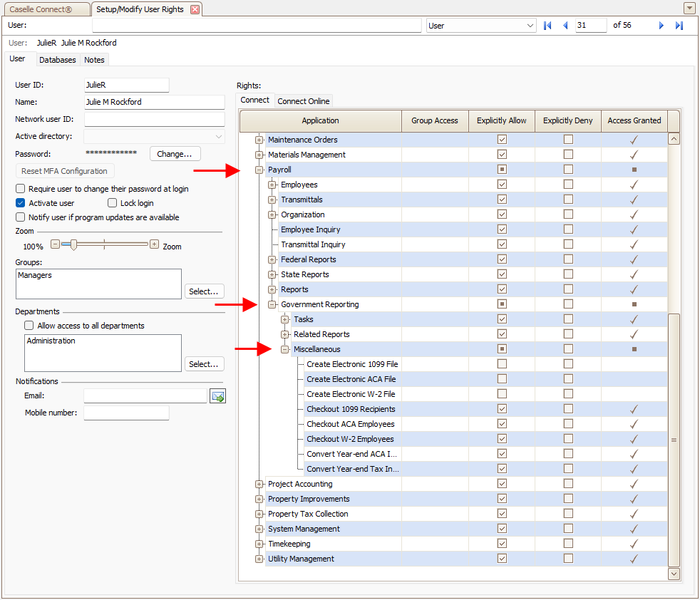This screenshot has height=600, width=700.
Task: Expand the Federal Reports node
Action: pos(272,260)
